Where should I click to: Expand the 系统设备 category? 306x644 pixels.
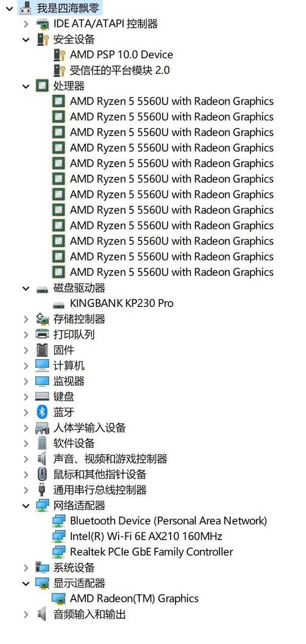pyautogui.click(x=26, y=567)
